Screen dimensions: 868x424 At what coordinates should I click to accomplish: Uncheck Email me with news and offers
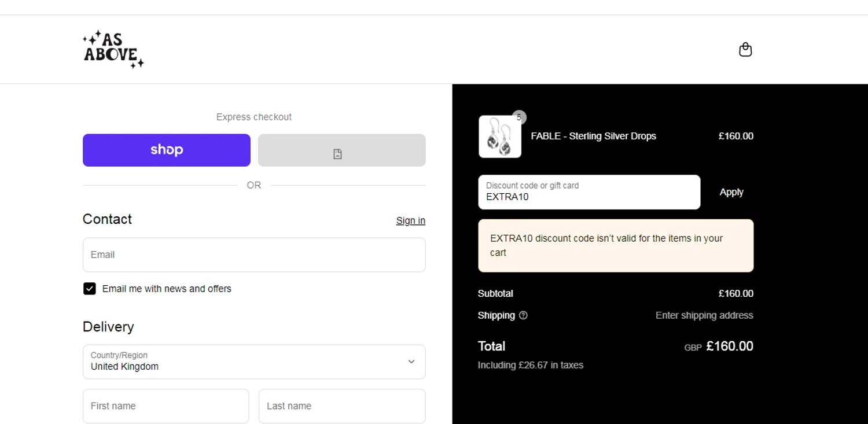pos(90,289)
